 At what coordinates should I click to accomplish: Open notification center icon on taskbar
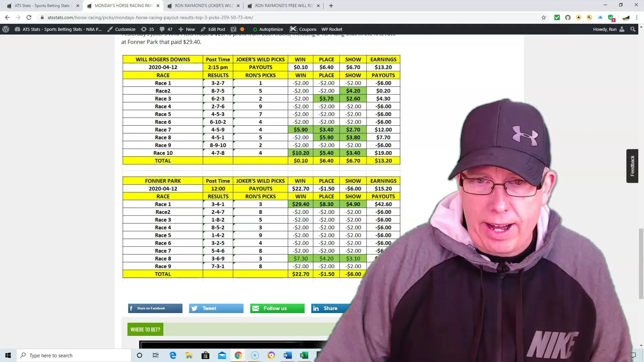point(633,355)
